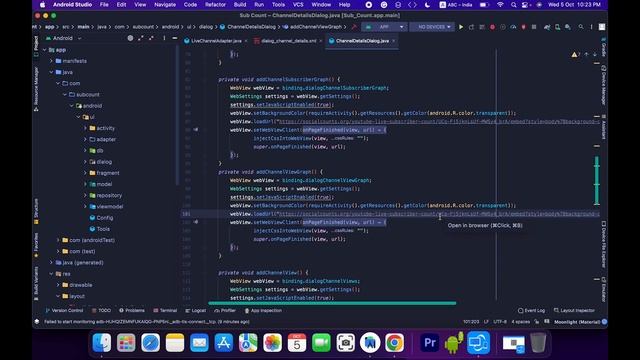Screen dimensions: 640x360
Task: Open the Project tool window stripe
Action: (x=36, y=46)
